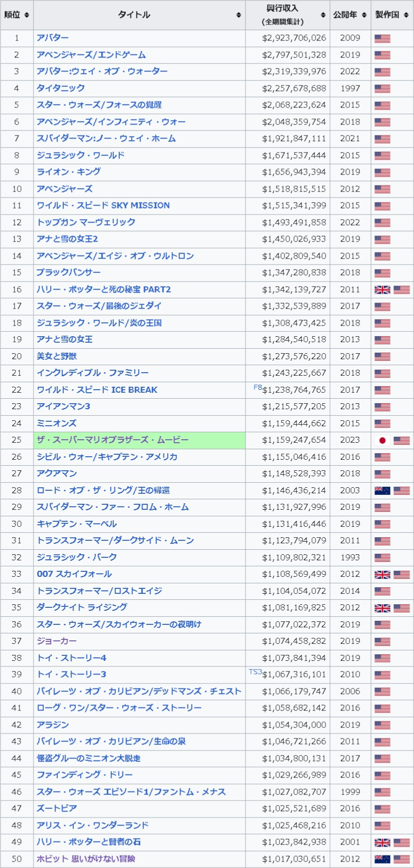Follow the アクアマン title link
Screen dimensions: 414x868
pyautogui.click(x=56, y=473)
